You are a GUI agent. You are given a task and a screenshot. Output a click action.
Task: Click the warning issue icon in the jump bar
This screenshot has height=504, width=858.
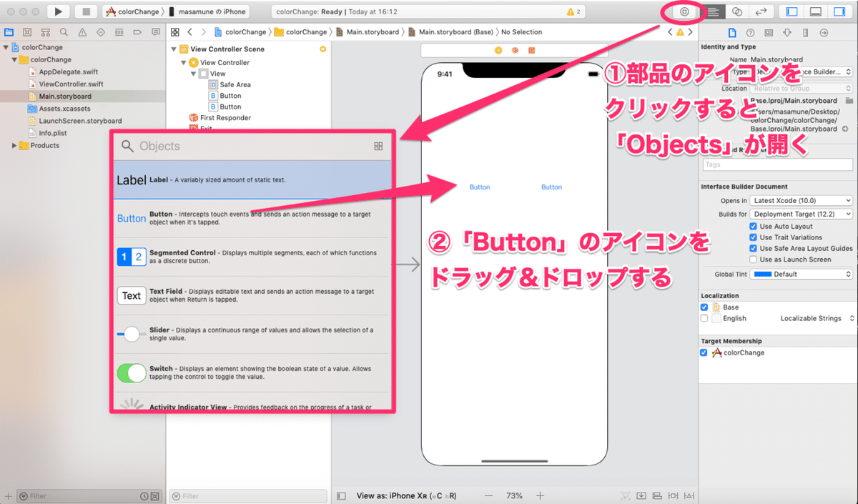pyautogui.click(x=680, y=32)
